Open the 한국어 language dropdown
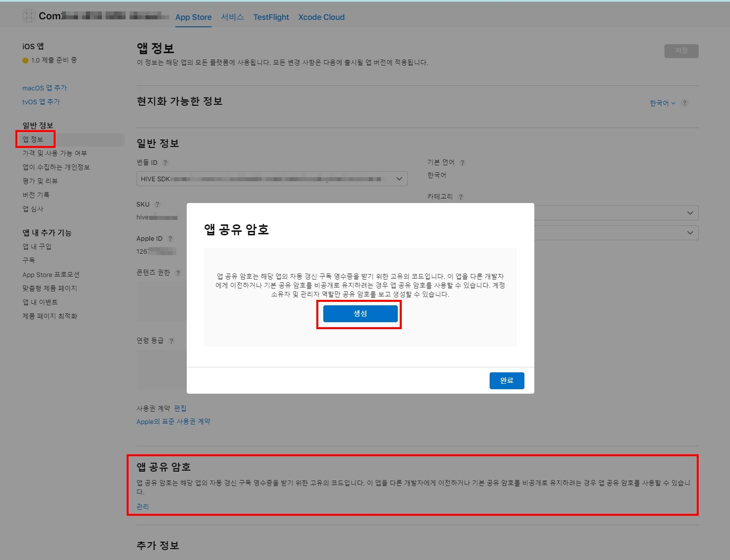The image size is (730, 560). (662, 103)
